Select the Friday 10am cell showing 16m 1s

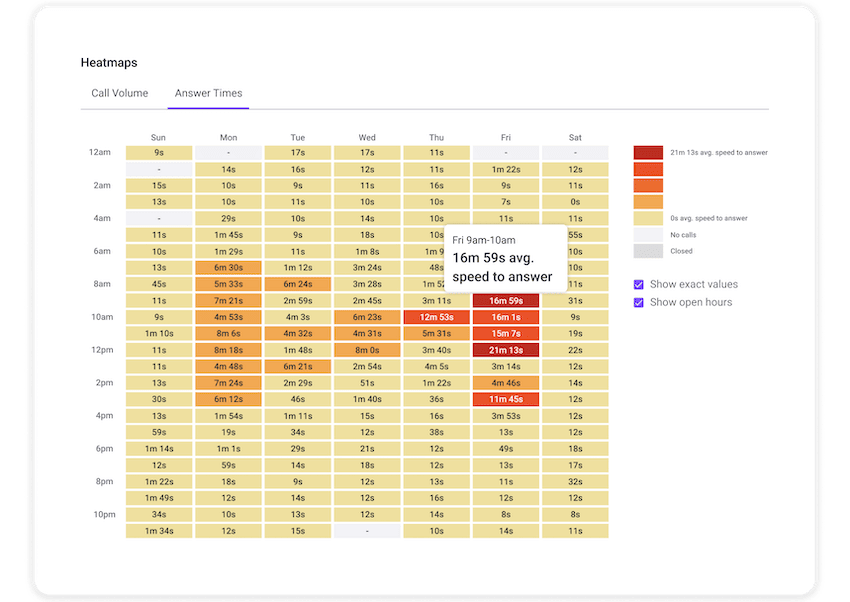[505, 316]
